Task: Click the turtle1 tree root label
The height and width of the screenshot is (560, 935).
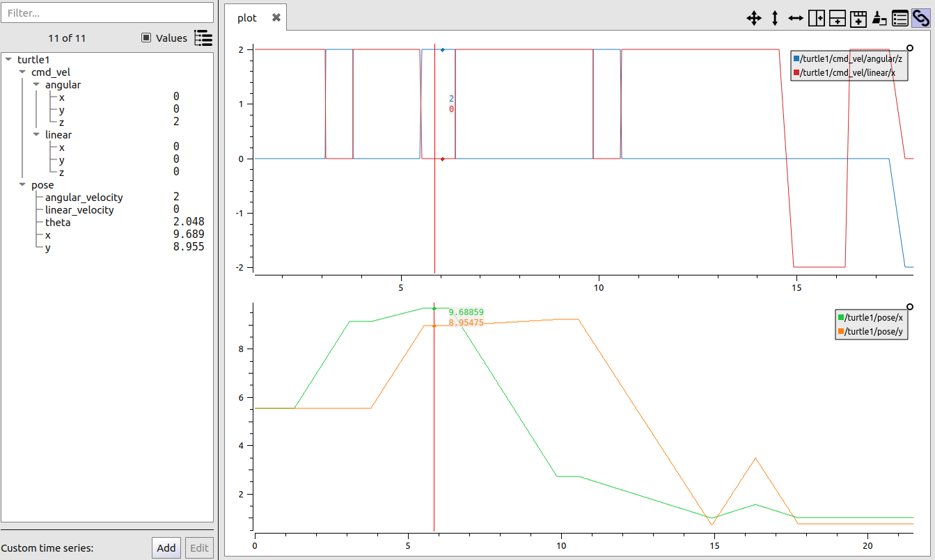Action: [x=33, y=60]
